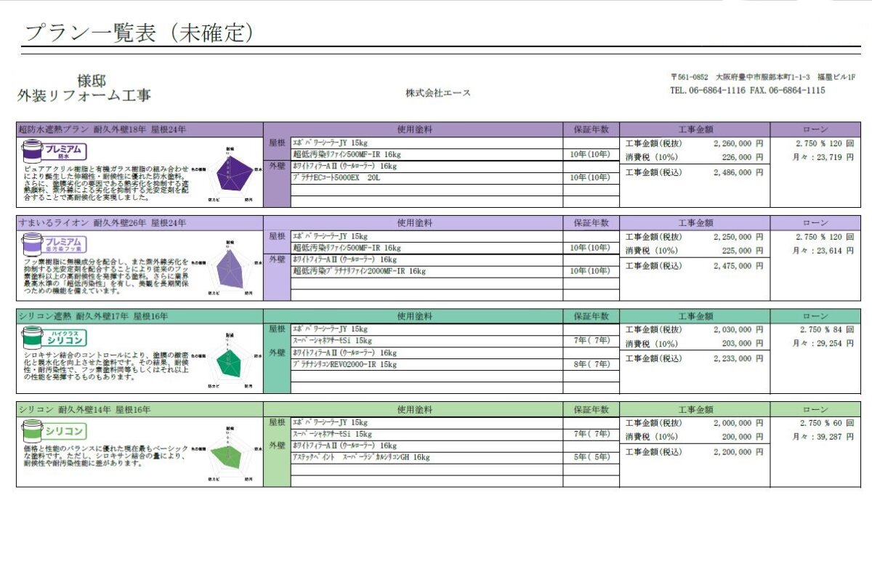Click the 2,250,000 円 pre-tax amount
Screen dimensions: 872x588
click(738, 236)
